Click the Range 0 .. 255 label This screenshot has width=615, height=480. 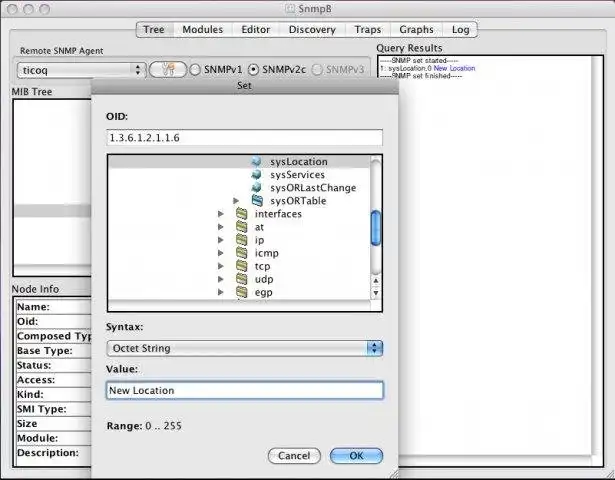pos(144,426)
